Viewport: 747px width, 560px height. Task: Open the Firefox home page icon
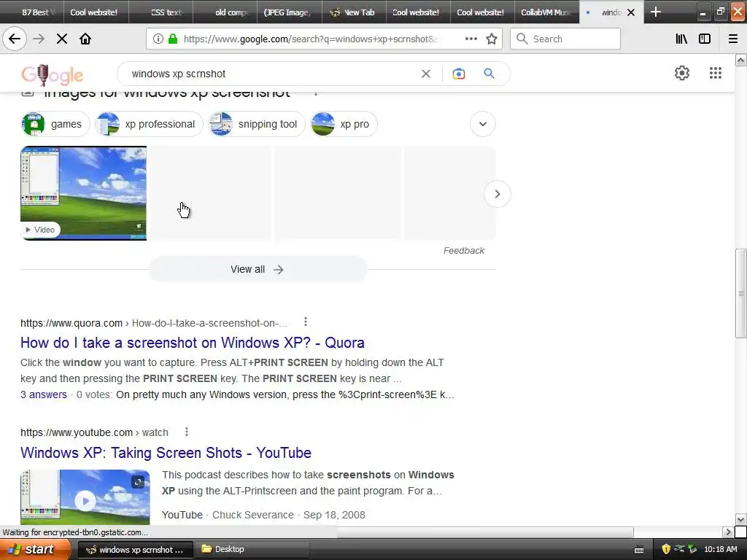tap(85, 39)
